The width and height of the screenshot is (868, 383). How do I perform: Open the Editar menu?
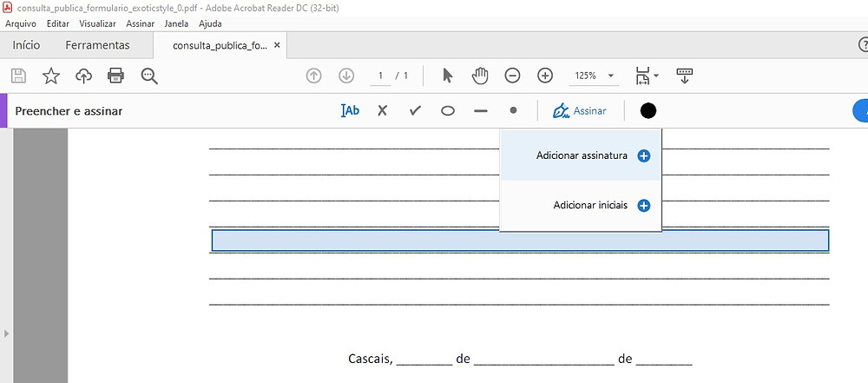tap(58, 23)
